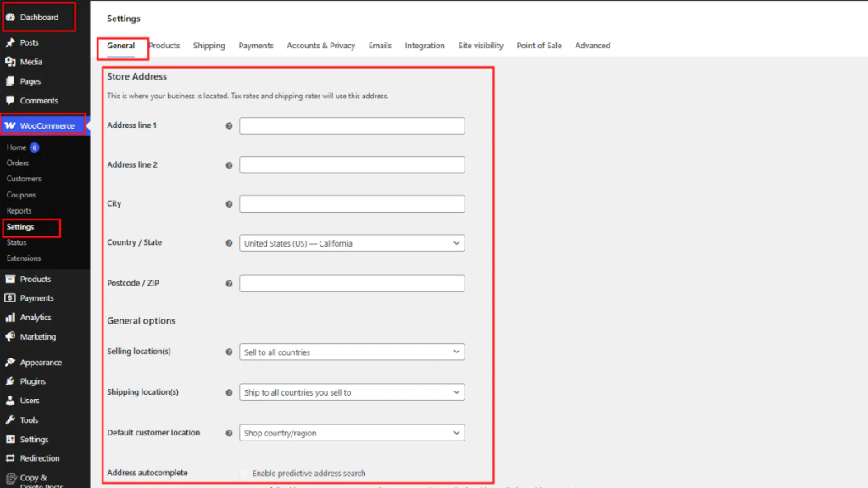
Task: Expand the Selling location(s) dropdown
Action: click(352, 352)
